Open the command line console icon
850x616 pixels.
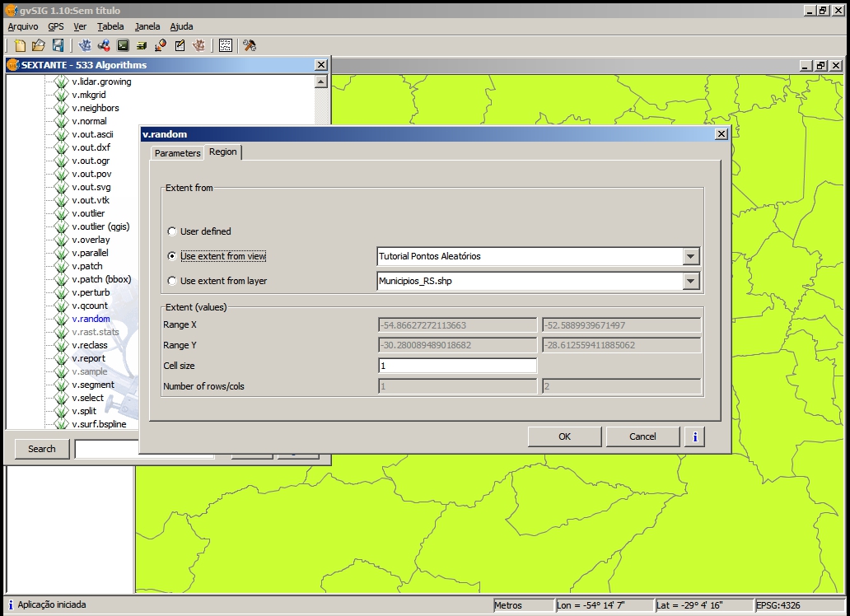[x=123, y=45]
